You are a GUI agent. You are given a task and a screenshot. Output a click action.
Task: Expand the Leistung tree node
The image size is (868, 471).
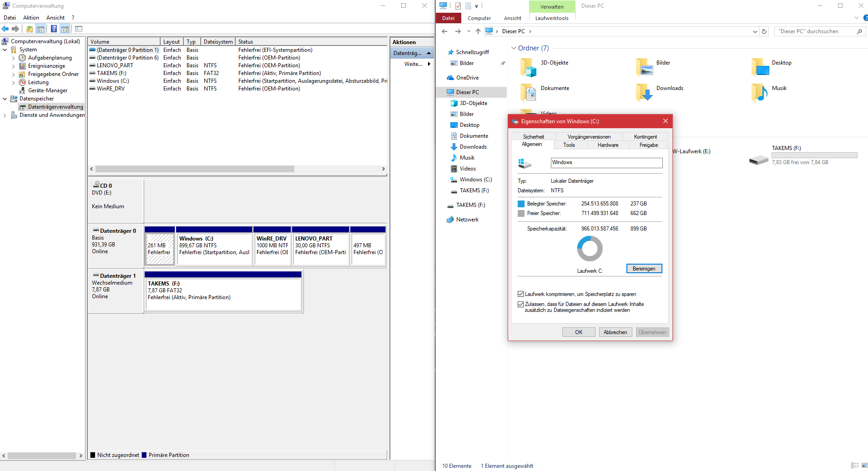pyautogui.click(x=14, y=83)
